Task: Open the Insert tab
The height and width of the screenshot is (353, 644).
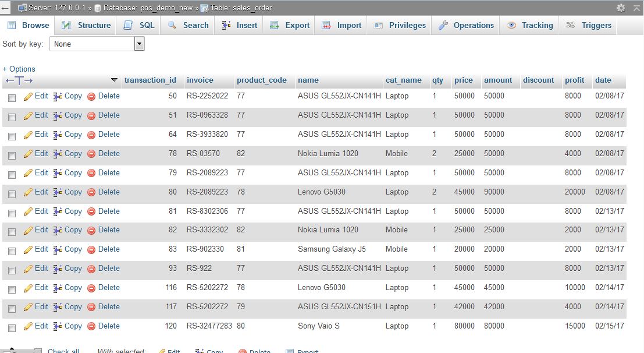Action: [240, 26]
